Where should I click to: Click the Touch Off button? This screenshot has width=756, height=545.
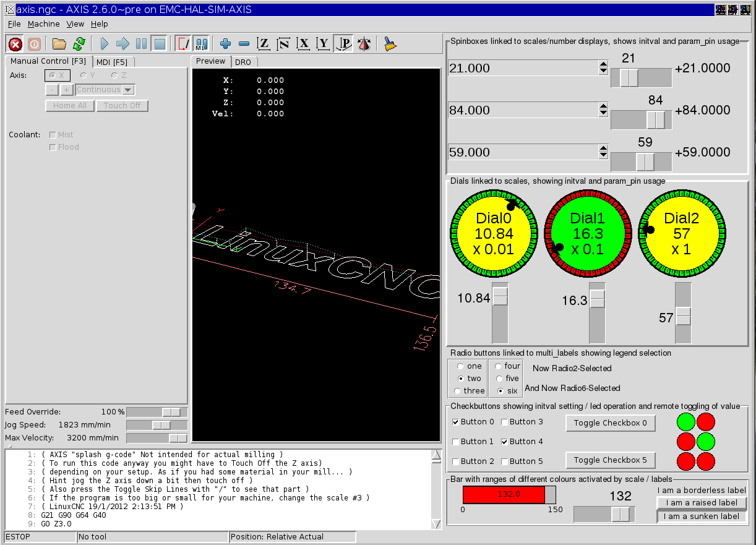click(x=122, y=106)
